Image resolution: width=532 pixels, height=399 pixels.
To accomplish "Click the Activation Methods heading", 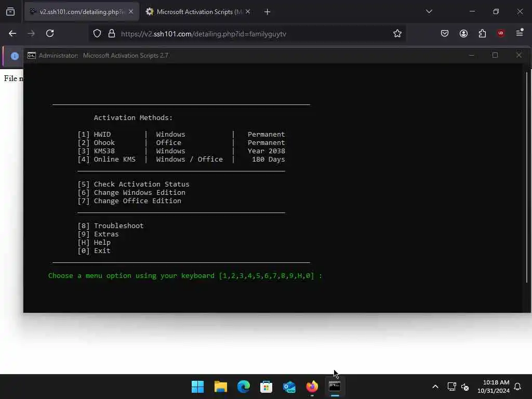I will point(134,118).
